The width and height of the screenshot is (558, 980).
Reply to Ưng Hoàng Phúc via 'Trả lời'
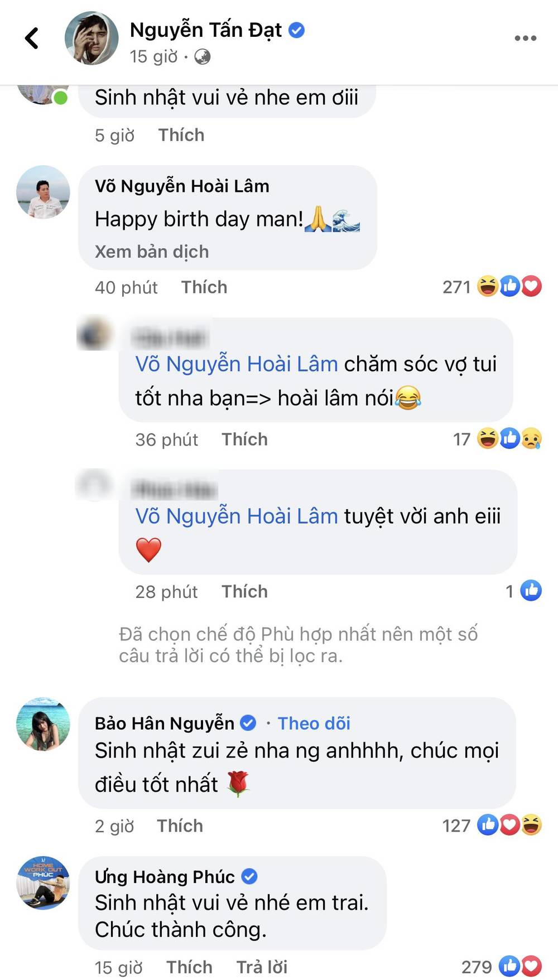pos(262,967)
